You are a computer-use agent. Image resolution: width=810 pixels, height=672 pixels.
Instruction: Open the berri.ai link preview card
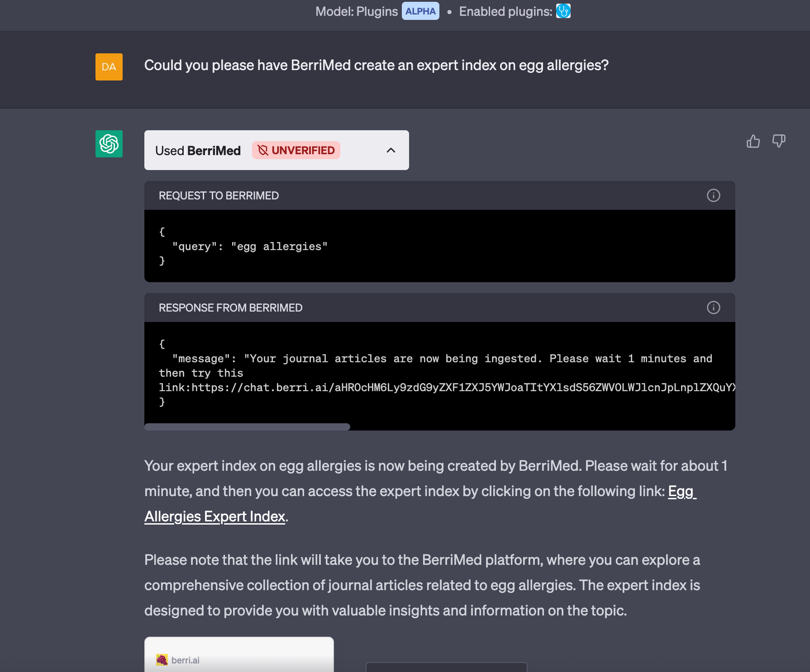tap(239, 654)
